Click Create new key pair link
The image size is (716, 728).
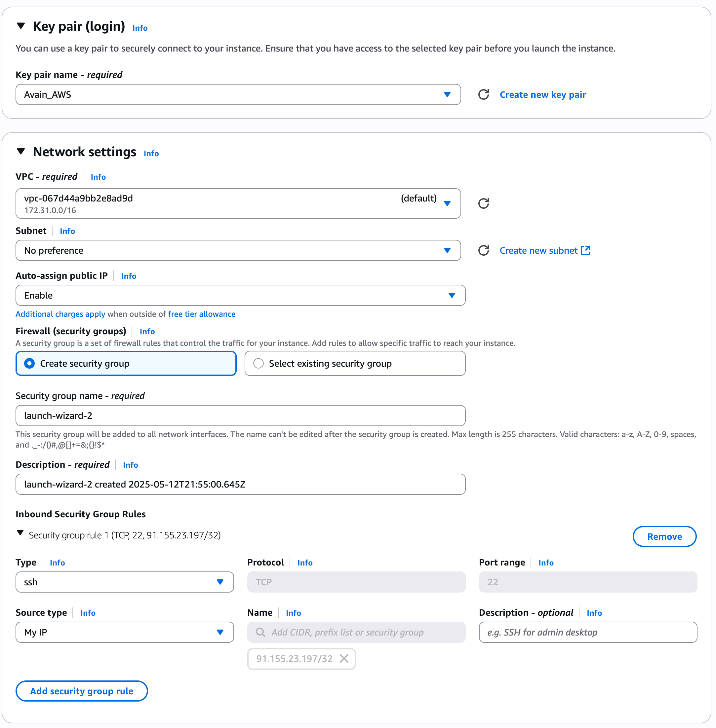pyautogui.click(x=542, y=95)
